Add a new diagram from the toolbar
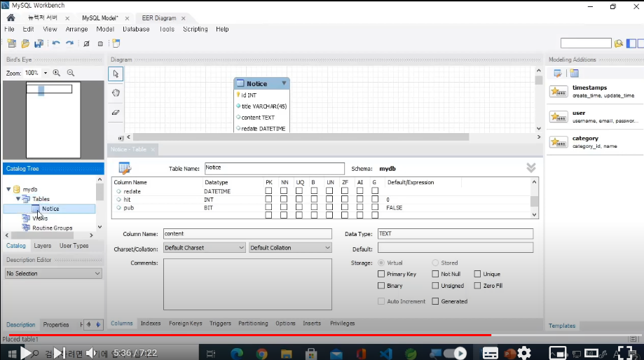 pos(116,43)
